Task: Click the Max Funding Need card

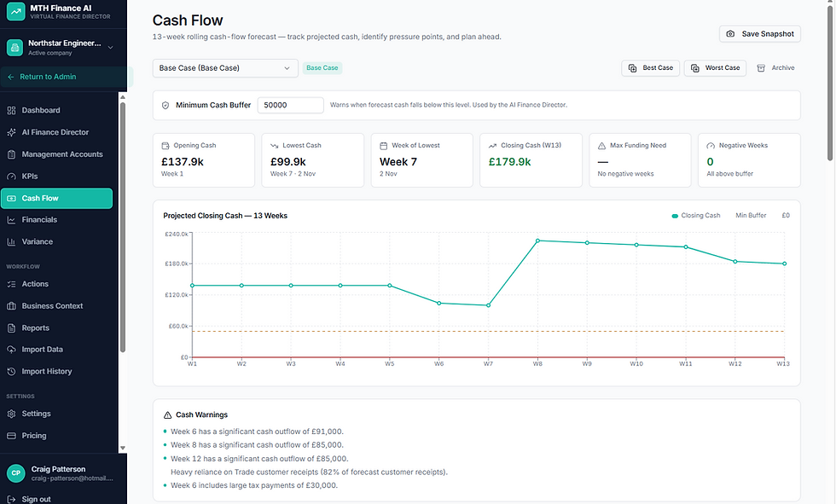Action: tap(640, 160)
